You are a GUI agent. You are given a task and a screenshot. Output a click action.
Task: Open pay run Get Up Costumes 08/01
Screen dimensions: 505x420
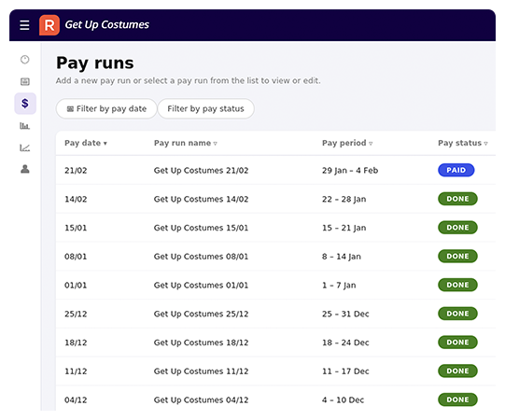tap(201, 257)
